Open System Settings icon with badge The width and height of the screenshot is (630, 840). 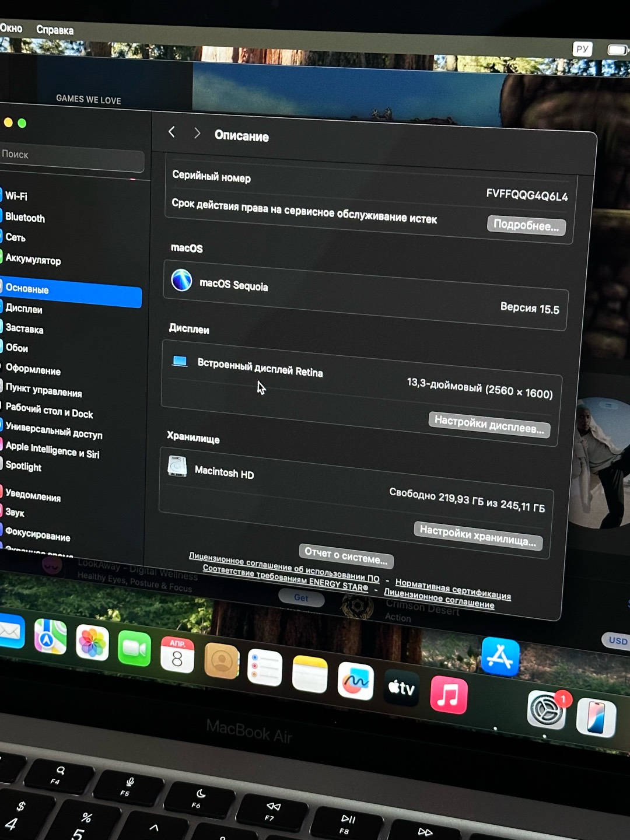pos(547,710)
